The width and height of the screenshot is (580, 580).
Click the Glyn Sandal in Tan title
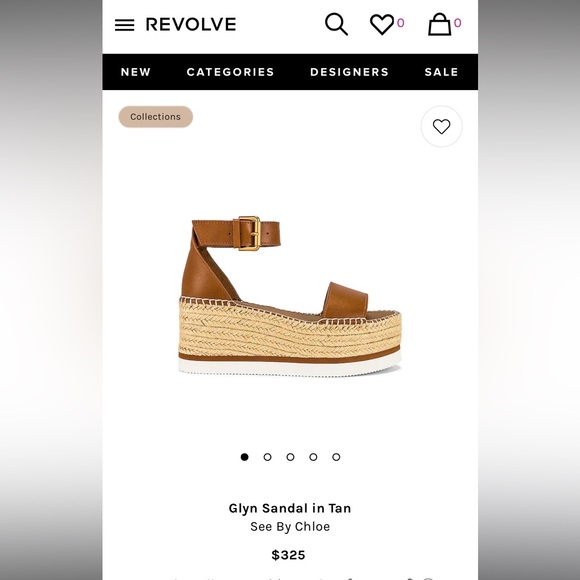tap(290, 508)
